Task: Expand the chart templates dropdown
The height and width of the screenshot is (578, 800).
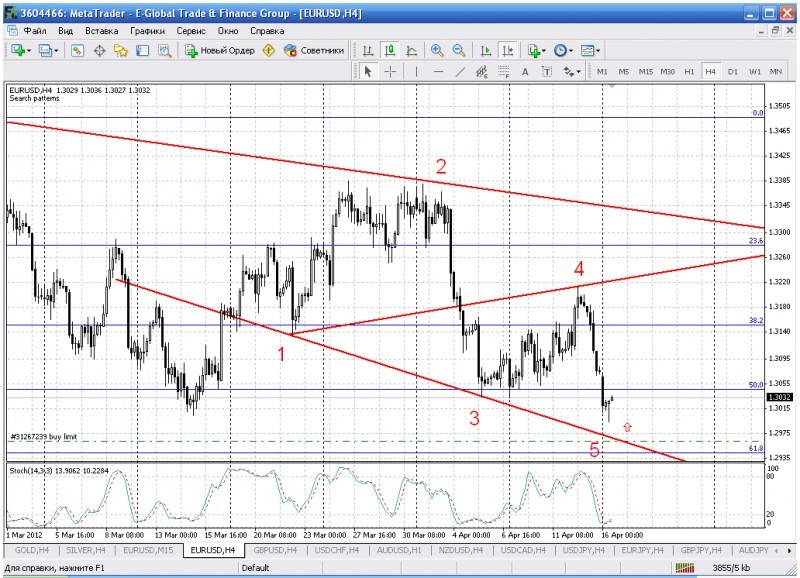Action: (x=599, y=50)
